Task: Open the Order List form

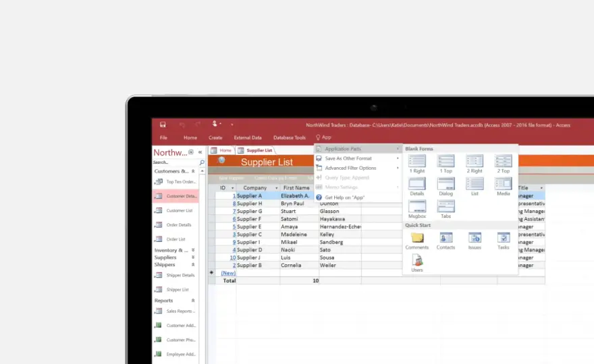Action: tap(175, 239)
